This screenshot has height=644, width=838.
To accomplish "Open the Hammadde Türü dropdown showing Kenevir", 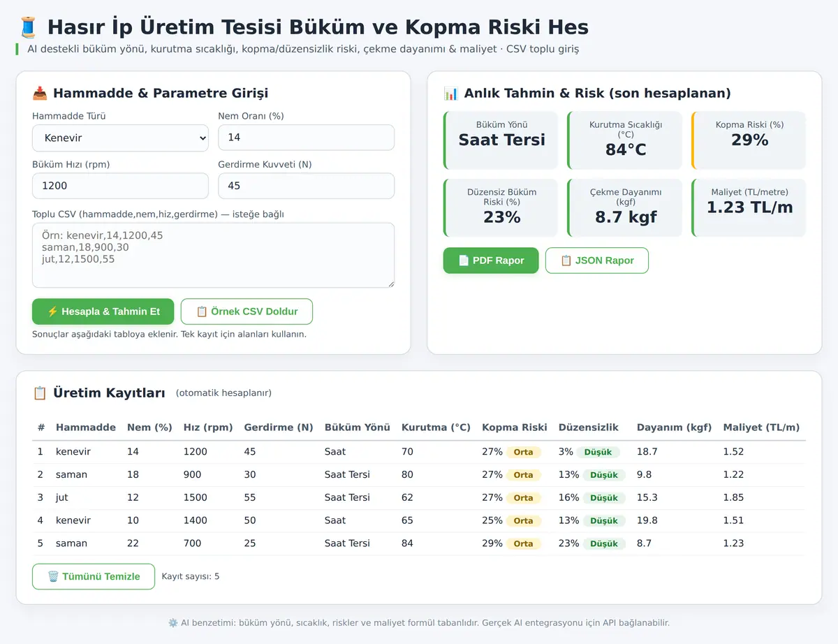I will click(120, 138).
